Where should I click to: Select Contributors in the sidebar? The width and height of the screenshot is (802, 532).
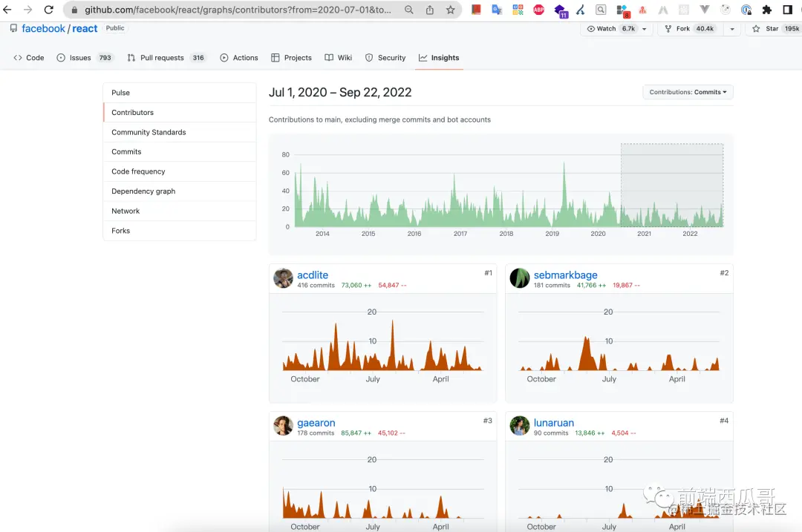tap(180, 113)
